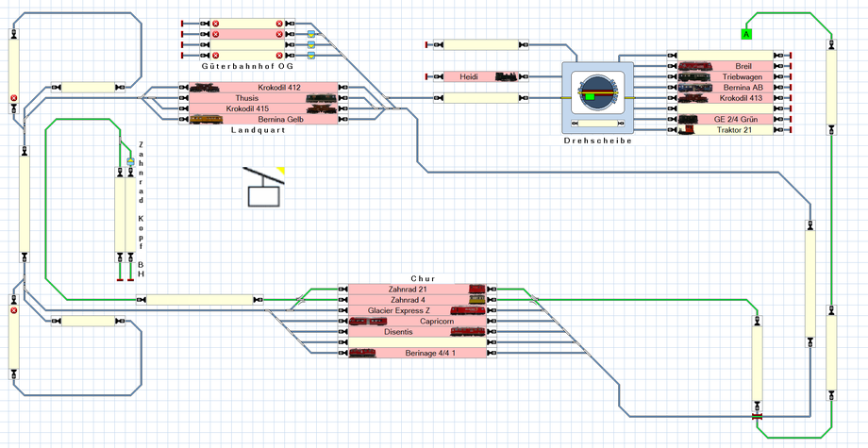Toggle top blue signal at Güterbahnhof OG
The height and width of the screenshot is (448, 868).
pos(311,34)
